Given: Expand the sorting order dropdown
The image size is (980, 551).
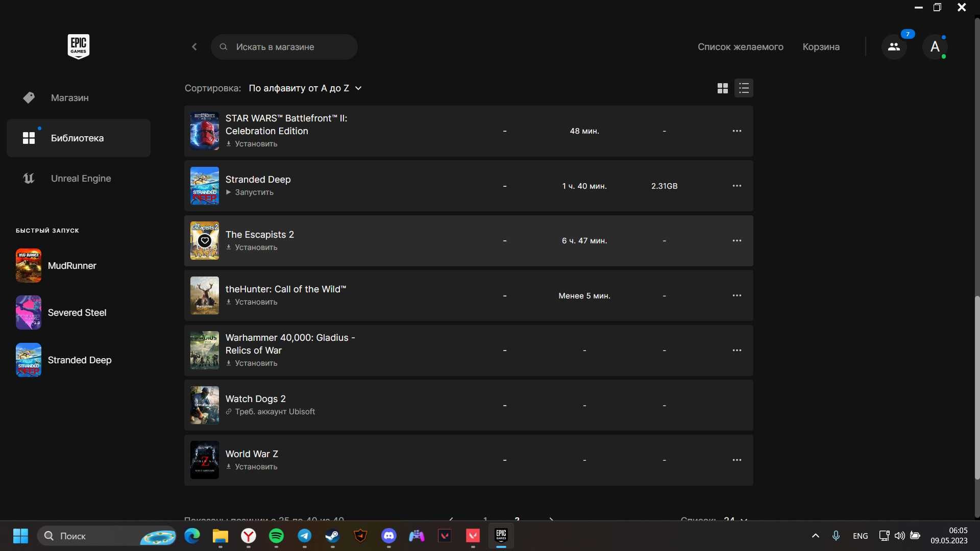Looking at the screenshot, I should coord(305,88).
